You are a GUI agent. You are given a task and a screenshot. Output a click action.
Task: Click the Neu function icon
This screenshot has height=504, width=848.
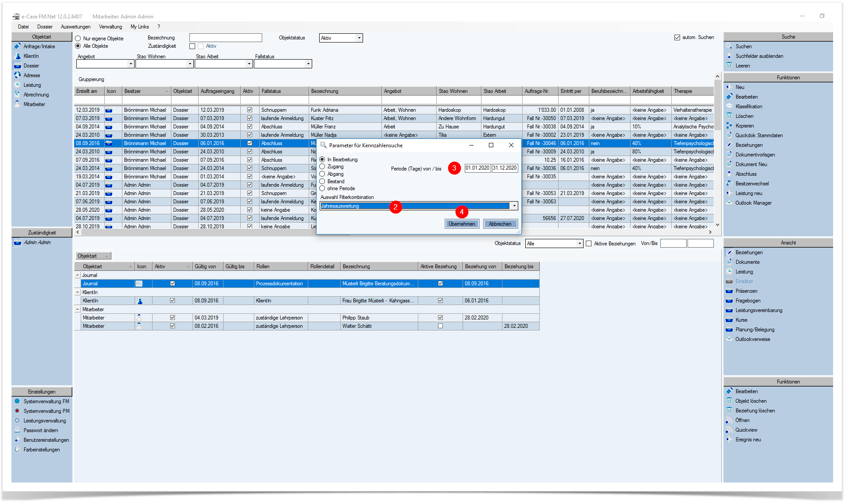coord(729,87)
